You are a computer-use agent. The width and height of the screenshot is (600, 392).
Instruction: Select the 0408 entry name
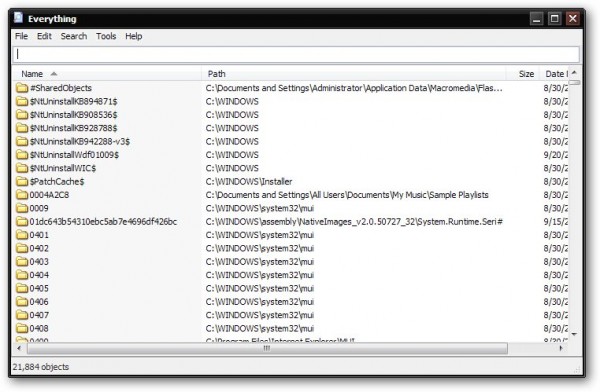pyautogui.click(x=39, y=328)
